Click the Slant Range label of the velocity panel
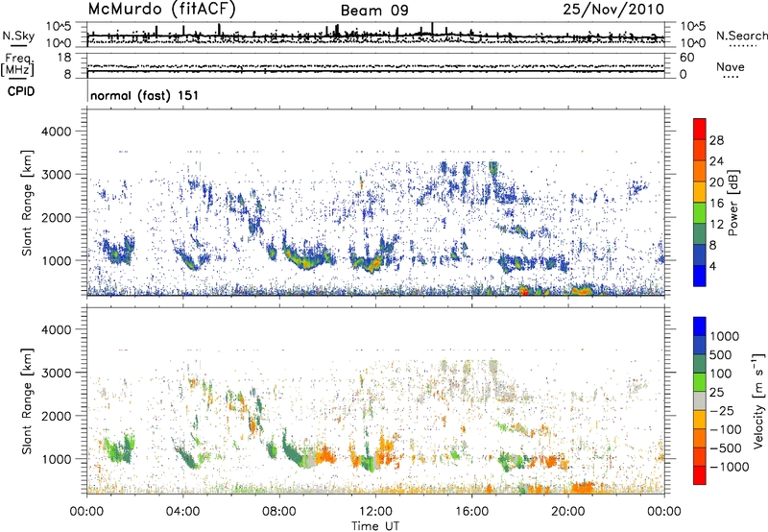This screenshot has height=532, width=768. pos(27,400)
